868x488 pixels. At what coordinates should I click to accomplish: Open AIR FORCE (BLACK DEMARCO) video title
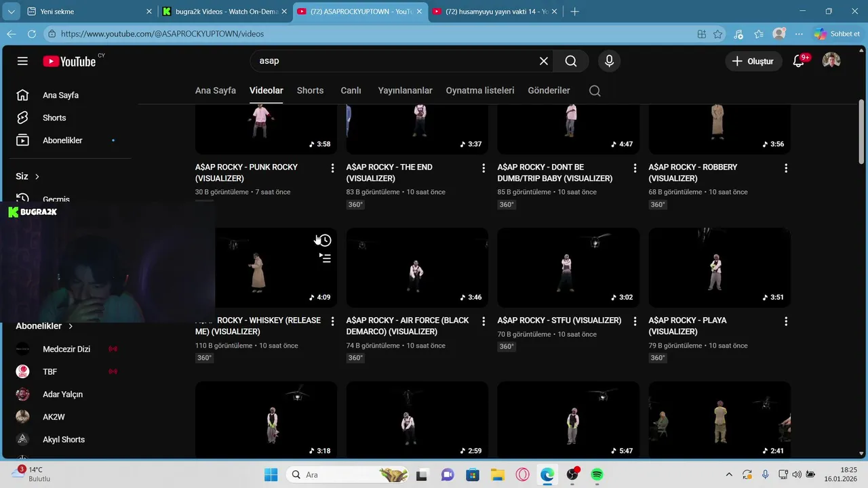coord(408,326)
